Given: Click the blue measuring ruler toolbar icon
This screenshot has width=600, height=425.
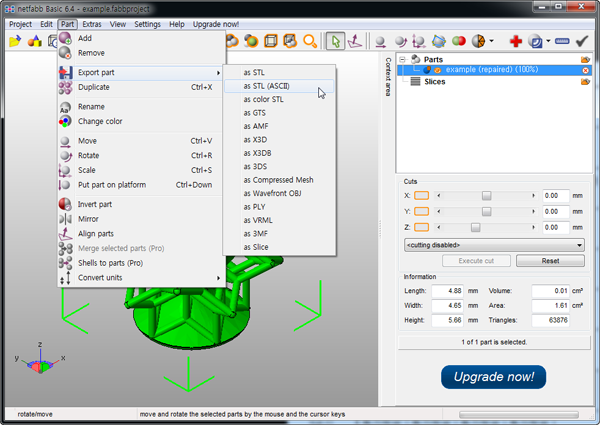Looking at the screenshot, I should [x=562, y=41].
